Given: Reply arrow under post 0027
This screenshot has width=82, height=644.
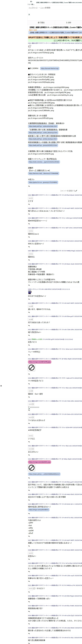Looking at the screenshot, I should [29, 546].
